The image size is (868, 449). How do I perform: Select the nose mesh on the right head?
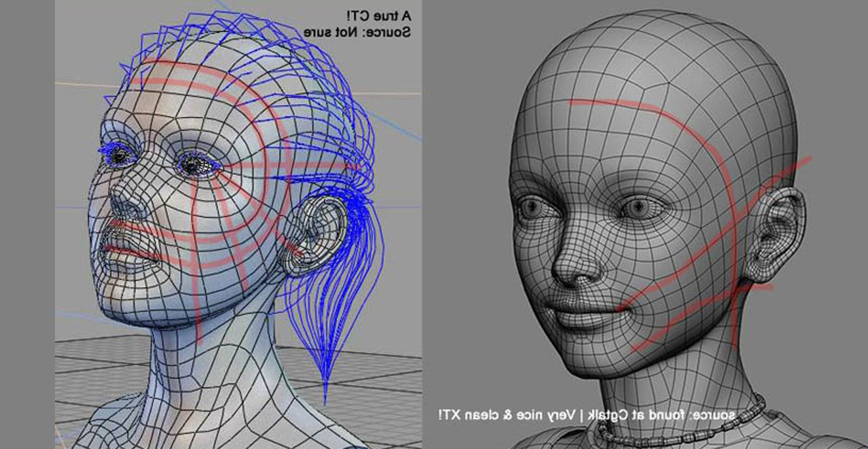tap(576, 262)
